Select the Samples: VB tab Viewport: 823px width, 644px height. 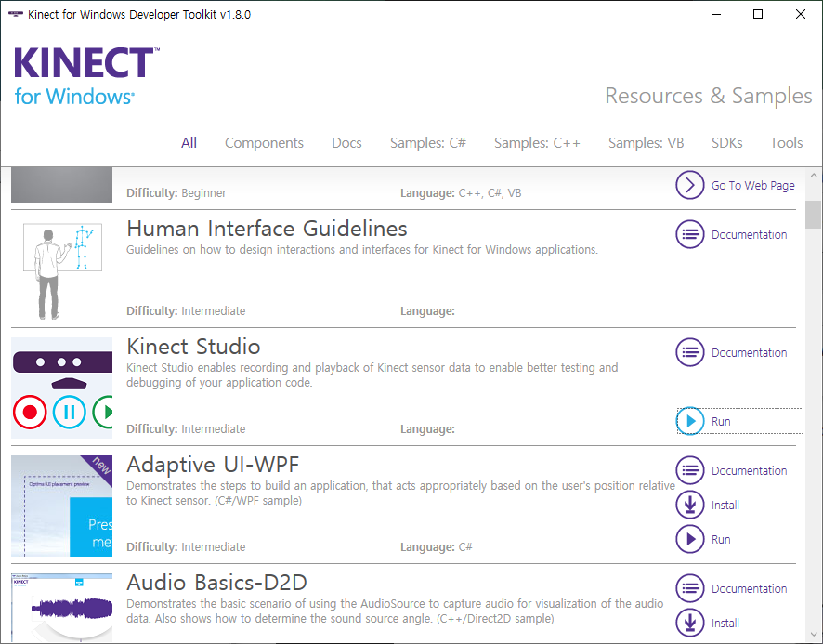[646, 143]
